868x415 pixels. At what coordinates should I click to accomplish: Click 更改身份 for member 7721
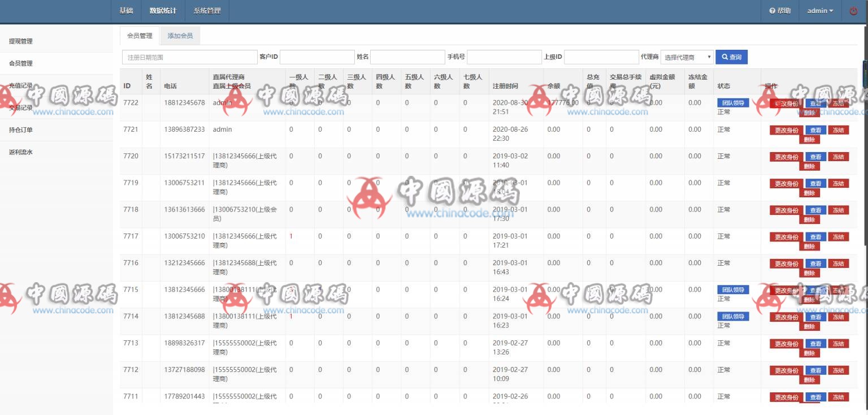786,130
